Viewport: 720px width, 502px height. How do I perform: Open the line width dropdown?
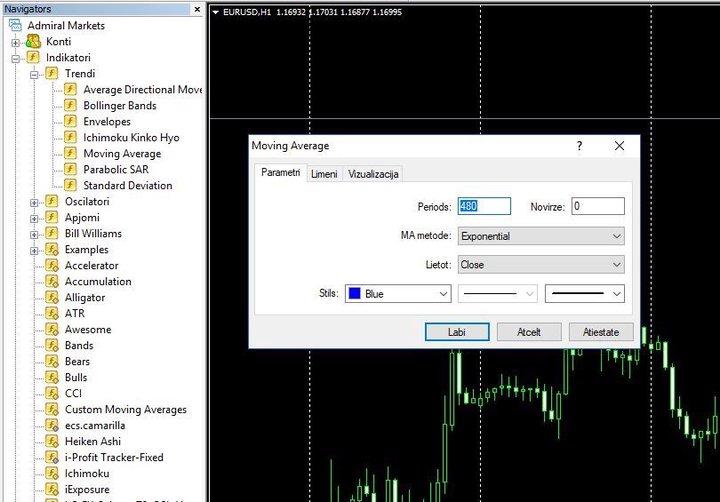coord(585,293)
